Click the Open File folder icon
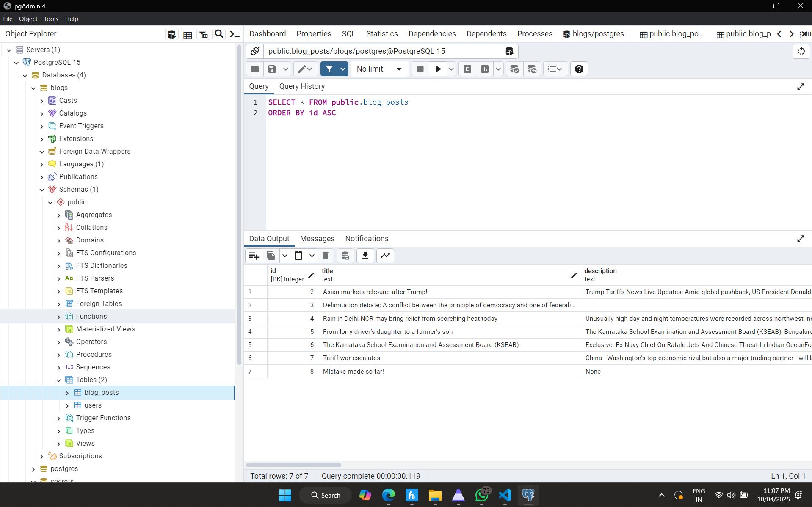 click(255, 69)
